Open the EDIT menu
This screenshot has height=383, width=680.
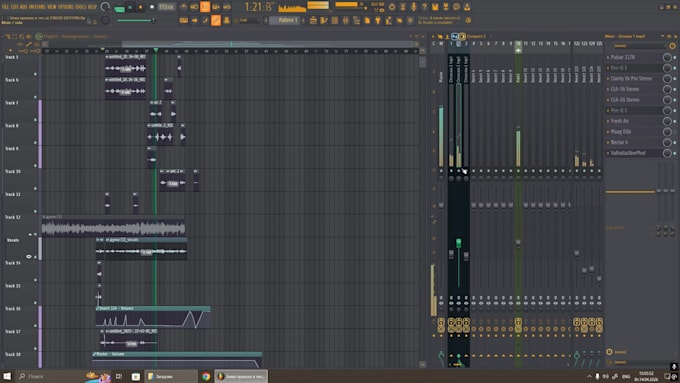[14, 7]
